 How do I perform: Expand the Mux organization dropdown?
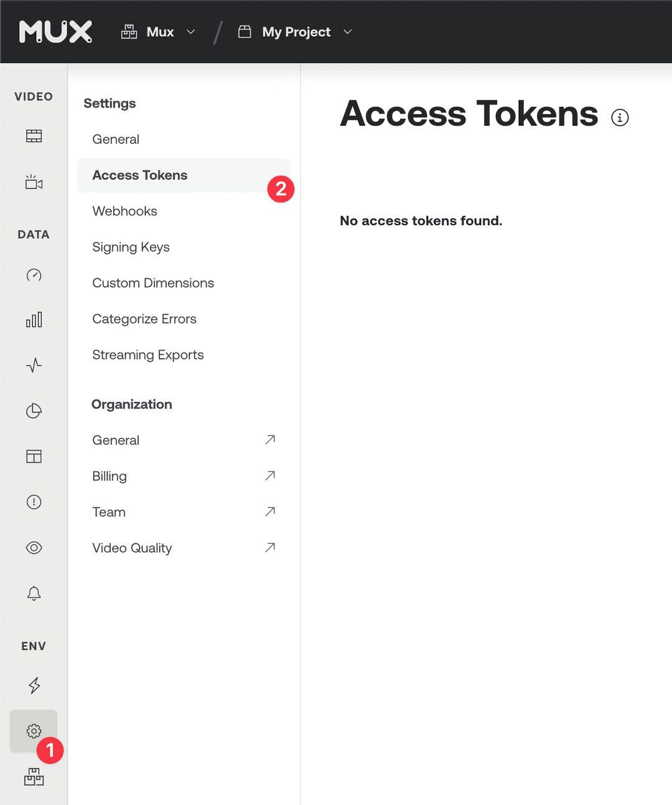point(191,32)
